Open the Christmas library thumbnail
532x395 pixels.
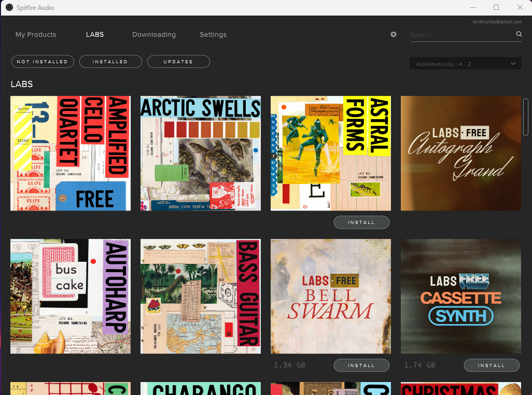pyautogui.click(x=461, y=389)
